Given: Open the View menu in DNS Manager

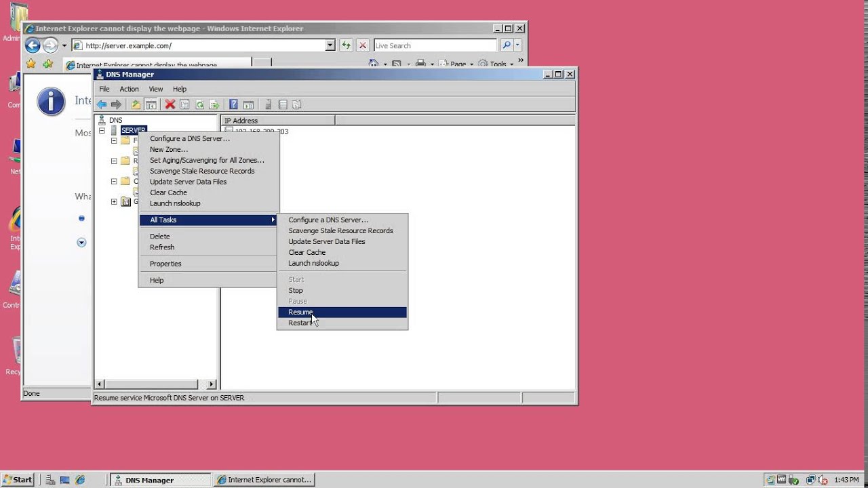Looking at the screenshot, I should pyautogui.click(x=156, y=89).
